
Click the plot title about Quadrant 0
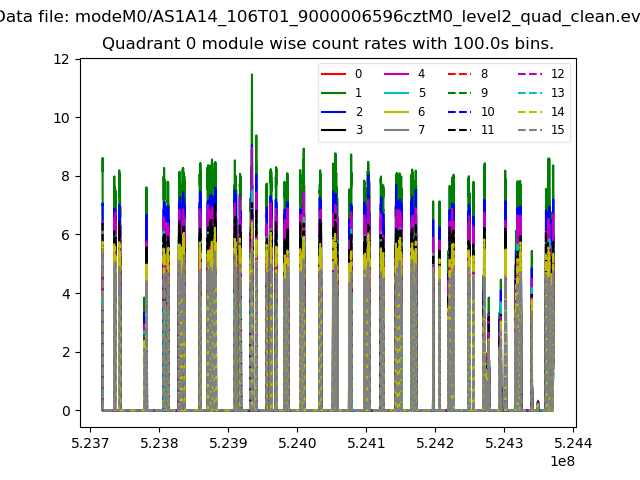(328, 43)
